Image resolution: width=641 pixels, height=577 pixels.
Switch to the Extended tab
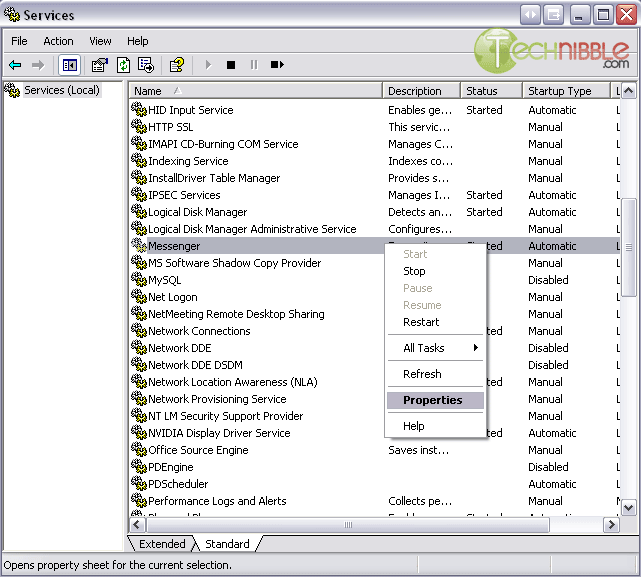tap(162, 544)
